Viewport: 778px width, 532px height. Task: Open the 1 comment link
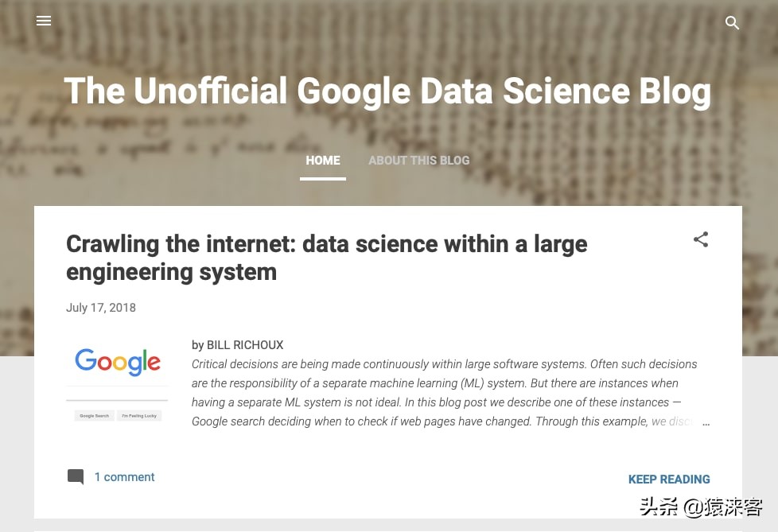click(124, 477)
